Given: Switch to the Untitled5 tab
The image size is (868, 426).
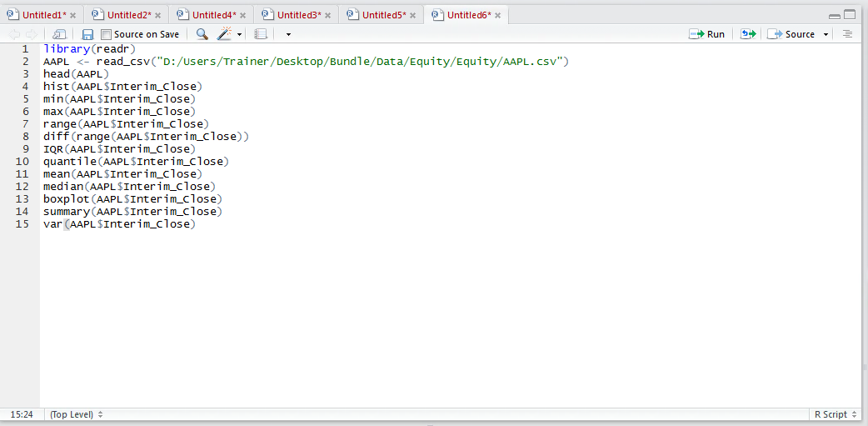Looking at the screenshot, I should 381,15.
